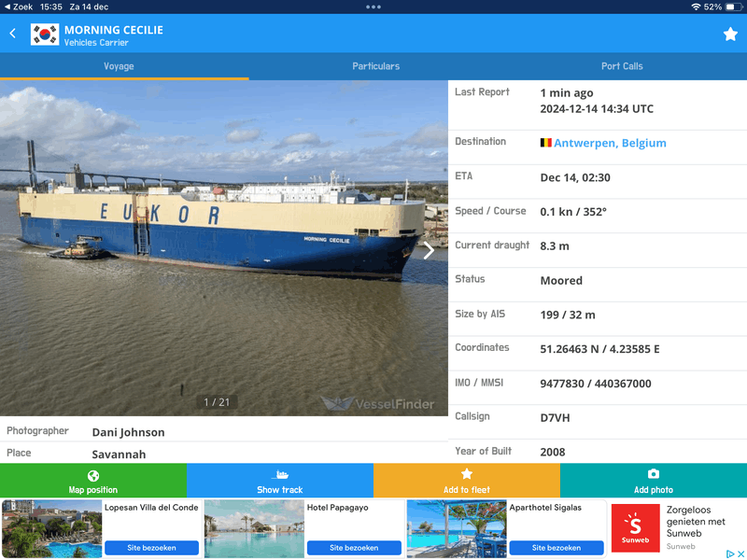
Task: Open the Morning Cecilie ship photo
Action: point(224,247)
